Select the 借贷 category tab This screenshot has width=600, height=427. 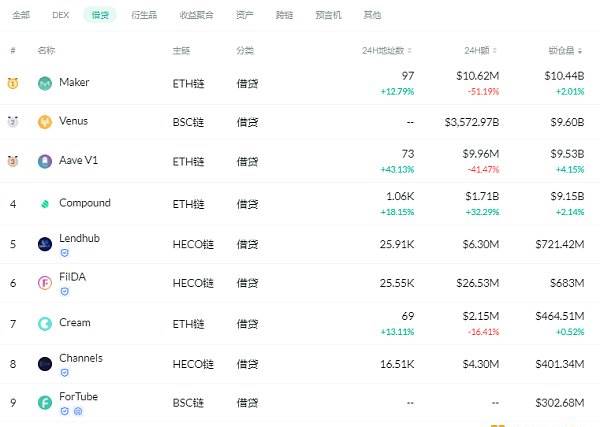coord(100,15)
